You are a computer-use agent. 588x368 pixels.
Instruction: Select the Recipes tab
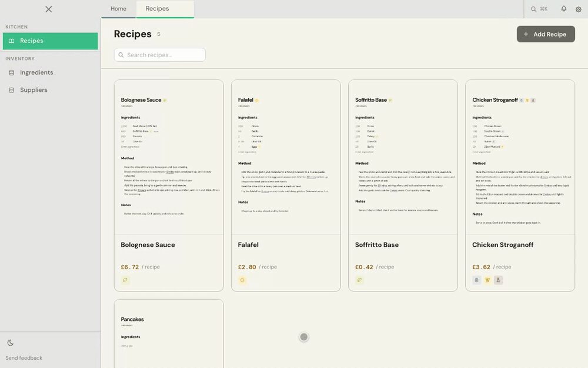click(x=165, y=9)
